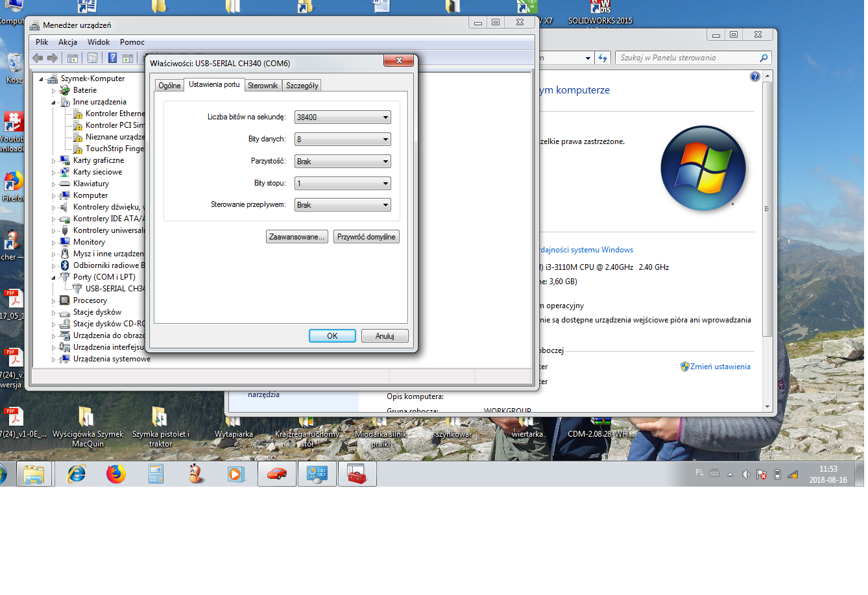The width and height of the screenshot is (868, 595).
Task: Expand the Klawiatury tree node
Action: coord(54,184)
